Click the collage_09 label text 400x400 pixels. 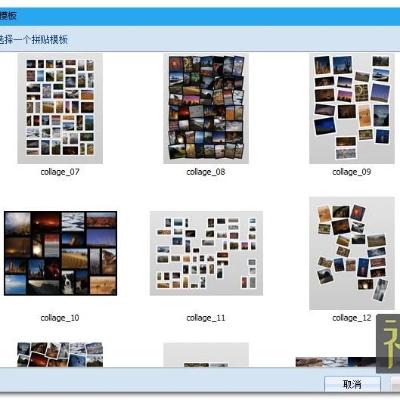coord(352,172)
